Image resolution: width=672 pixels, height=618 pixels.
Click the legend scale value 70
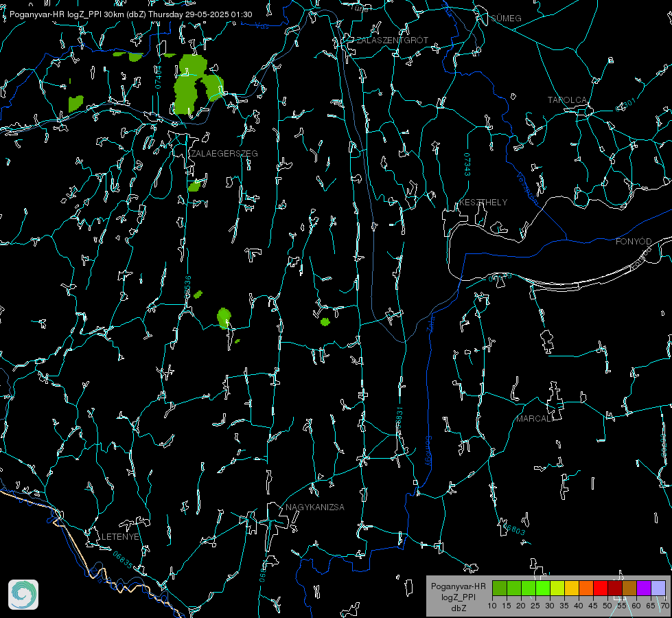(664, 606)
